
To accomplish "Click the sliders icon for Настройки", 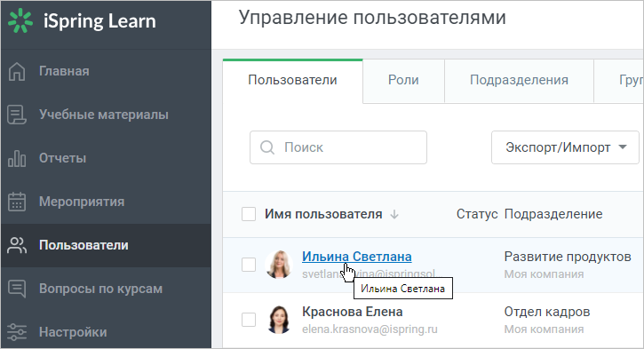I will (17, 332).
